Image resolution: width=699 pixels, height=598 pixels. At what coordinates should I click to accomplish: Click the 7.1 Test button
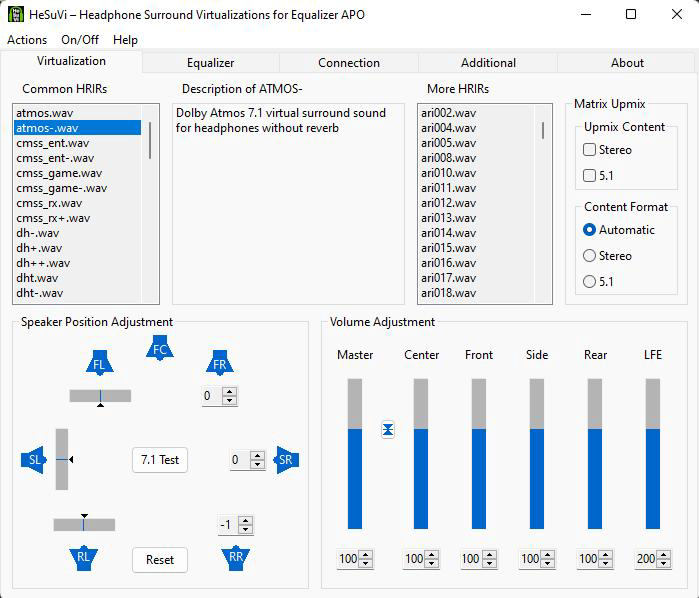160,460
